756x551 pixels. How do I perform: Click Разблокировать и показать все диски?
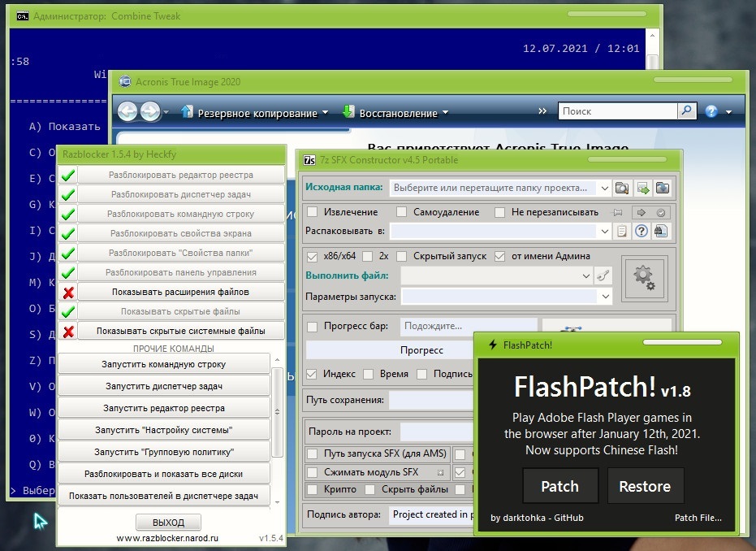(x=164, y=474)
